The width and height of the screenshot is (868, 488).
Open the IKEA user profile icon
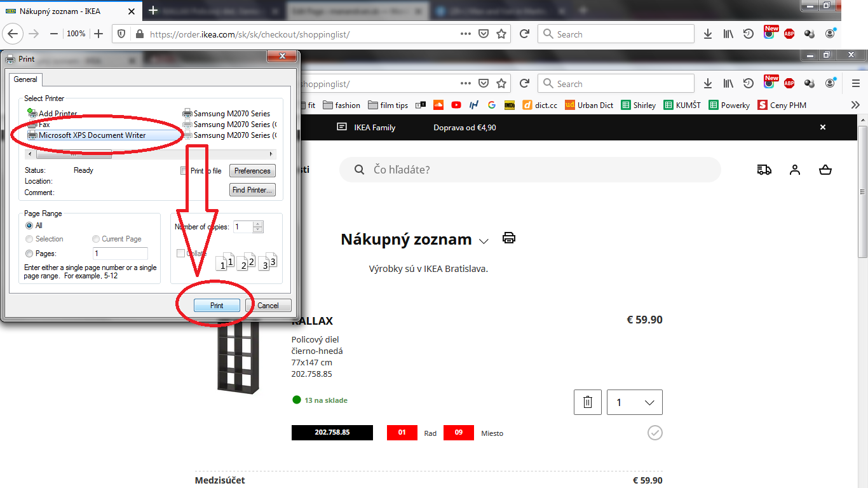tap(795, 170)
